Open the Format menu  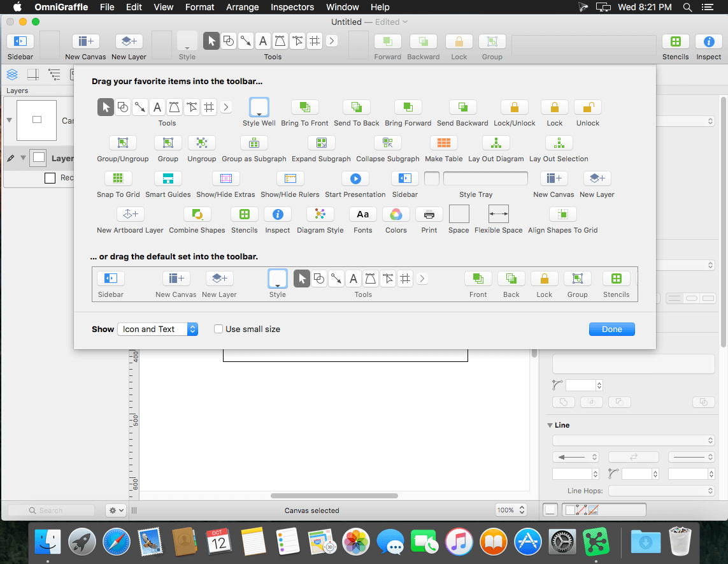(199, 7)
